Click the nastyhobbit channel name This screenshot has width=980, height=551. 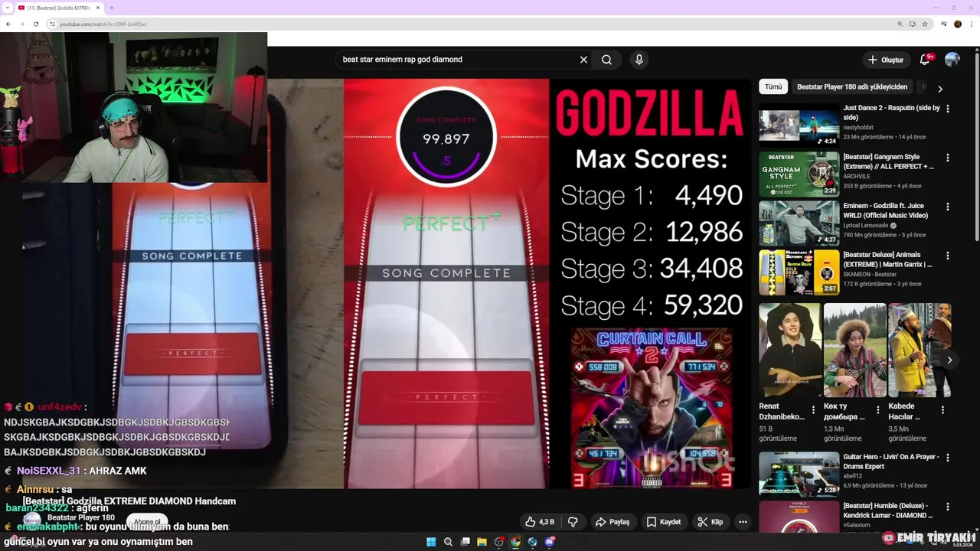pos(858,128)
